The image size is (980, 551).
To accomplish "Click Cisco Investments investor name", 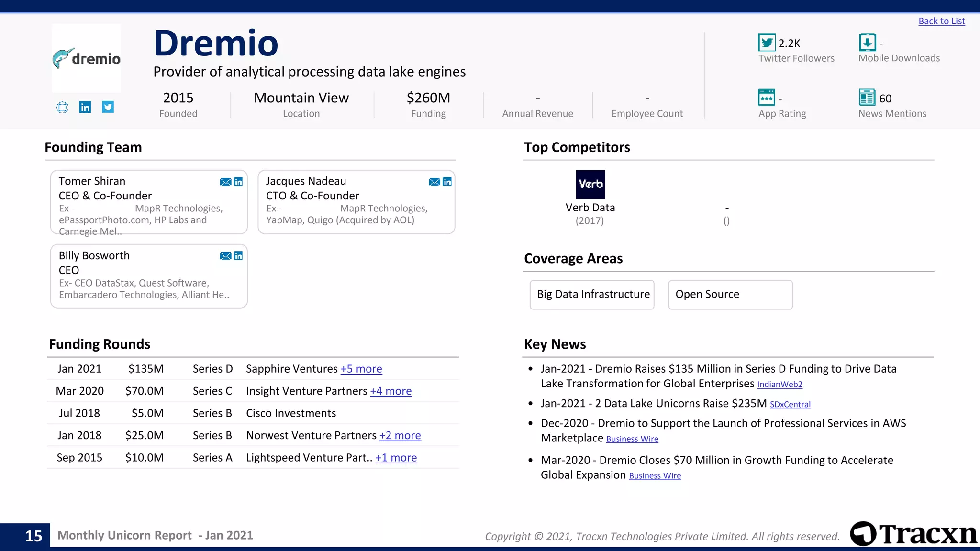I will click(291, 413).
